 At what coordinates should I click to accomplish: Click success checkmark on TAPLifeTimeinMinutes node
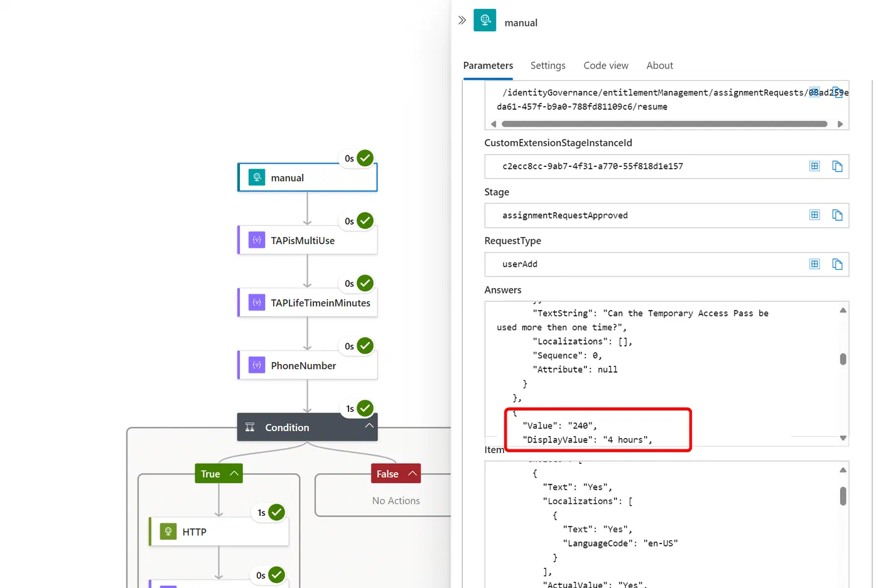[365, 283]
